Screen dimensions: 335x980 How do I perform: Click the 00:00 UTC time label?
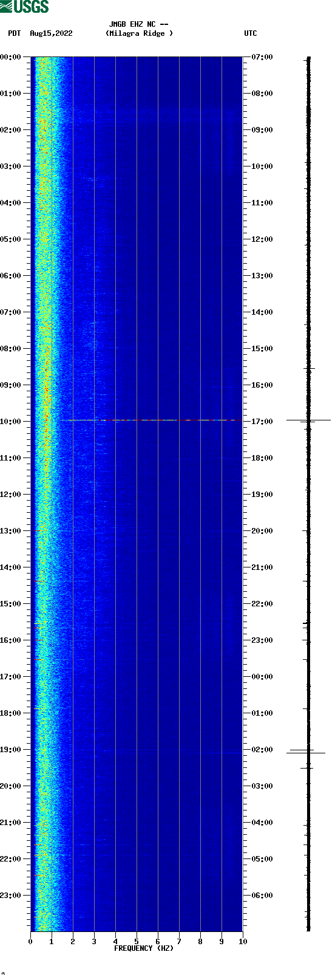(x=262, y=677)
